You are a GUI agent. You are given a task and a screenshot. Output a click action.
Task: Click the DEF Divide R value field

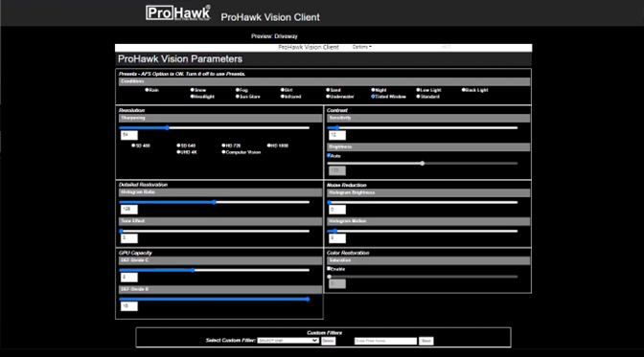[x=129, y=306]
